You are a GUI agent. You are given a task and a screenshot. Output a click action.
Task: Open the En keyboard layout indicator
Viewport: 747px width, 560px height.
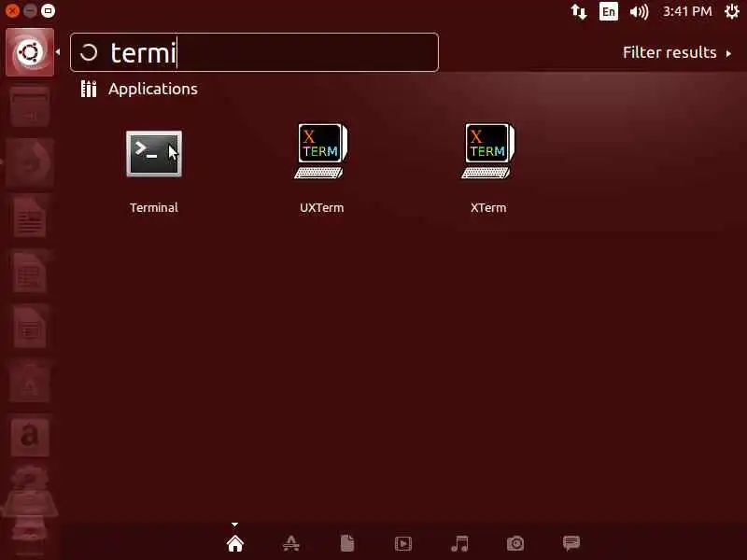(x=609, y=11)
